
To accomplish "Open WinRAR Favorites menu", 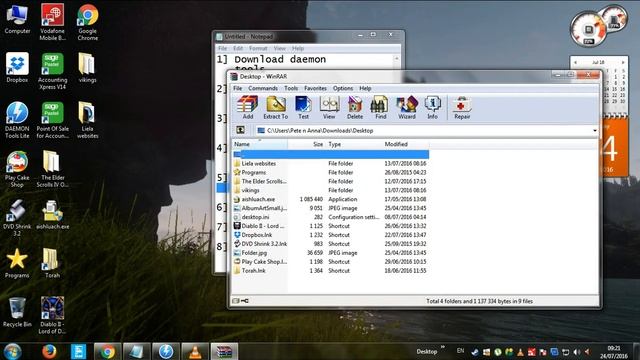I will tap(315, 88).
